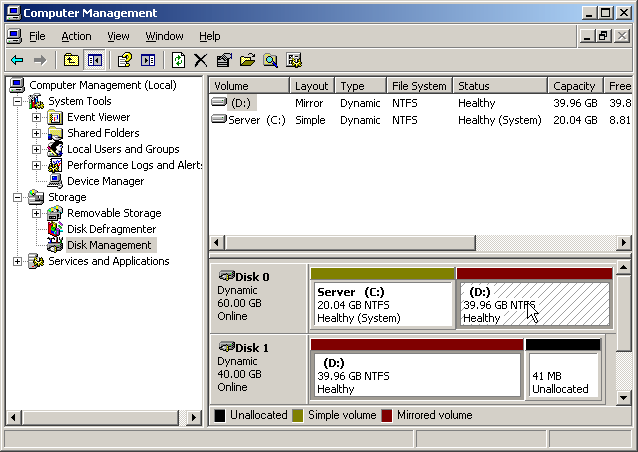The height and width of the screenshot is (452, 638).
Task: Expand the Event Viewer tree node
Action: pos(36,118)
